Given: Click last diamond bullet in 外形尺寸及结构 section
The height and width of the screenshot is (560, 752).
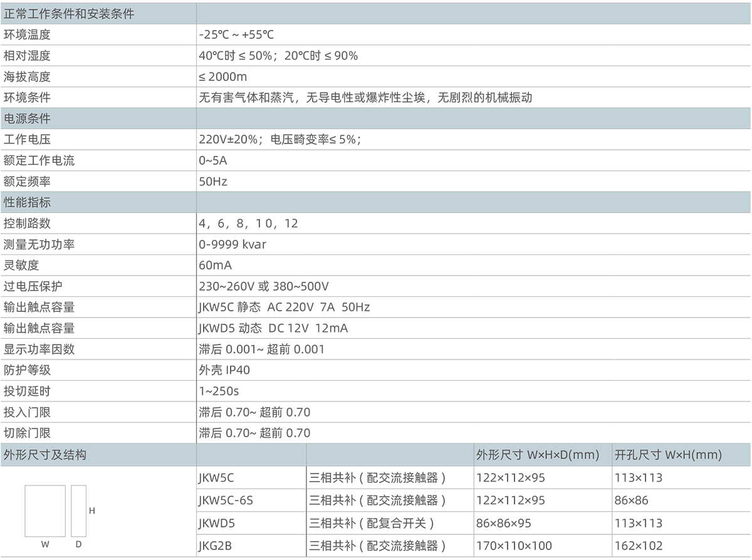Looking at the screenshot, I should click(x=303, y=545).
